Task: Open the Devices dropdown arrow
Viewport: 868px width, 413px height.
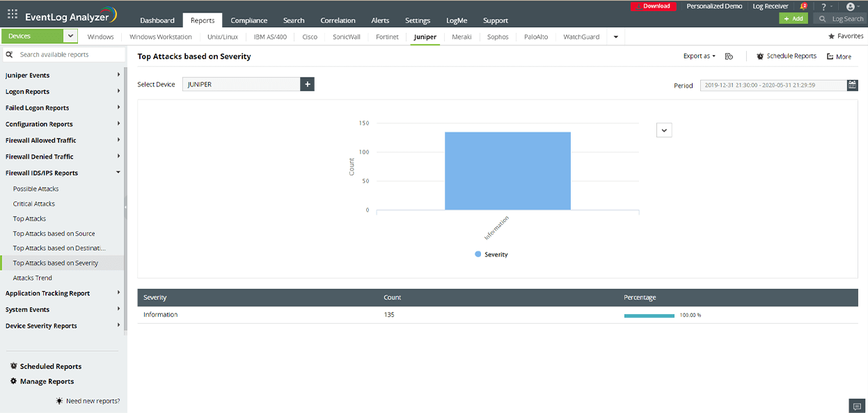Action: tap(70, 36)
